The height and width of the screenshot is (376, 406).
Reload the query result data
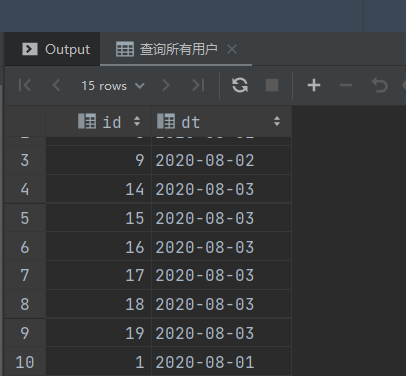(240, 85)
